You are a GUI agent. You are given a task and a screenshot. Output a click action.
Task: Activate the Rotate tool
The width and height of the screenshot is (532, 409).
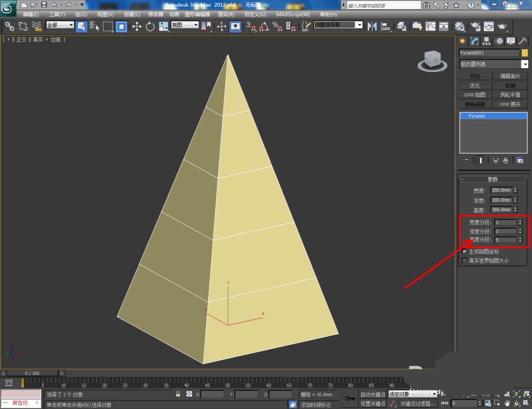click(150, 26)
